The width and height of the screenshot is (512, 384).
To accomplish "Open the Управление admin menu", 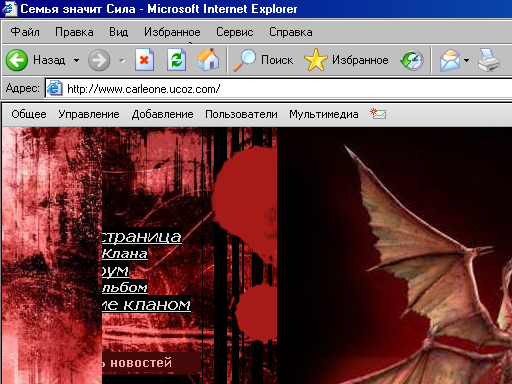I will click(89, 114).
